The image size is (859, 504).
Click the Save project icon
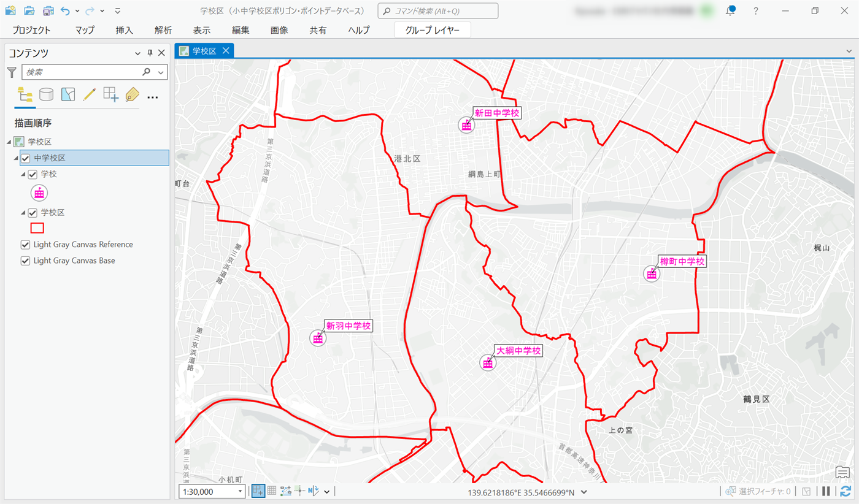click(48, 11)
